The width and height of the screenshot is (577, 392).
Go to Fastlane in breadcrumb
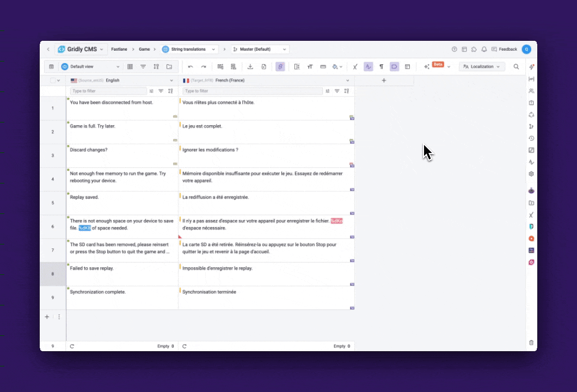click(x=119, y=49)
